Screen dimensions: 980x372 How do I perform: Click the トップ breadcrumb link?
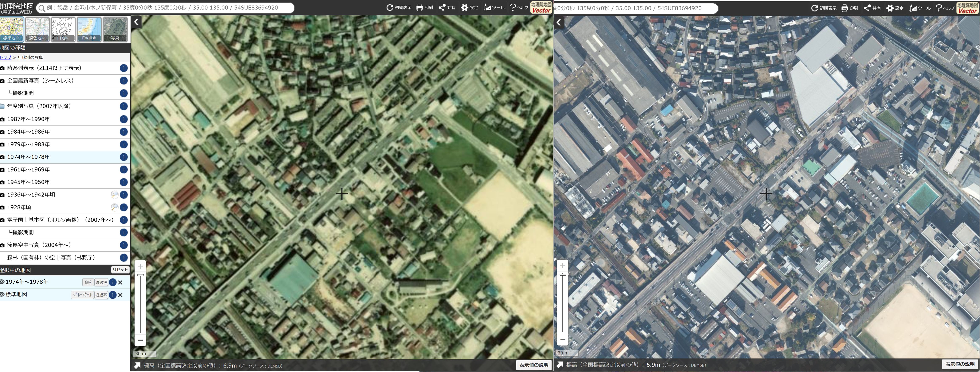[x=5, y=58]
